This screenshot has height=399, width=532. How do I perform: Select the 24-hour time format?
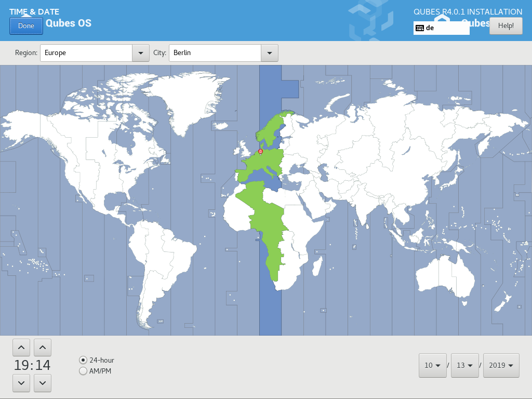tap(83, 360)
